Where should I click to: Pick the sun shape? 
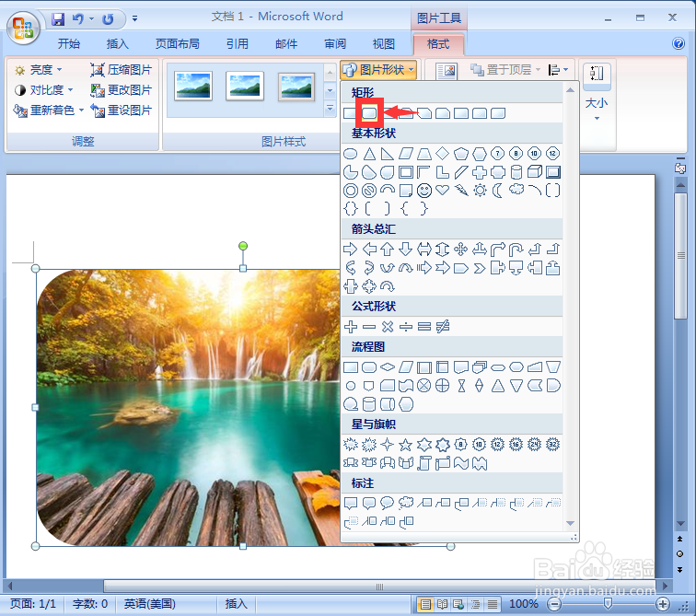(480, 191)
